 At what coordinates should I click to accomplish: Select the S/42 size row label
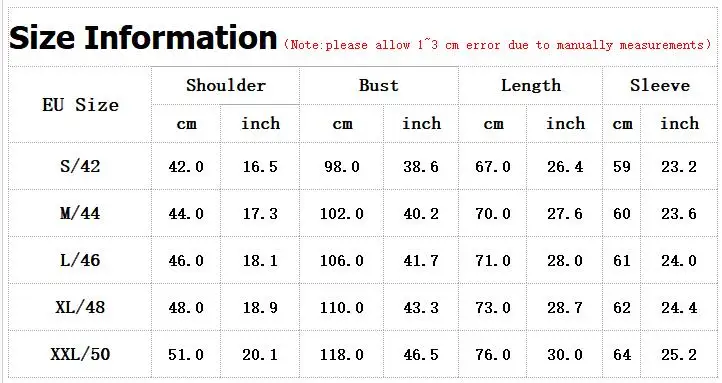tap(80, 166)
